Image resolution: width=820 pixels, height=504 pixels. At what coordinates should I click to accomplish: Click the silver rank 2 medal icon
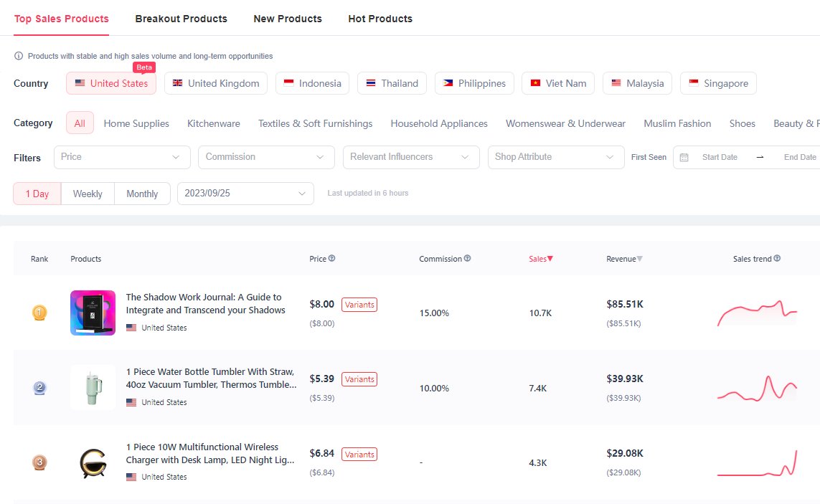click(x=39, y=388)
